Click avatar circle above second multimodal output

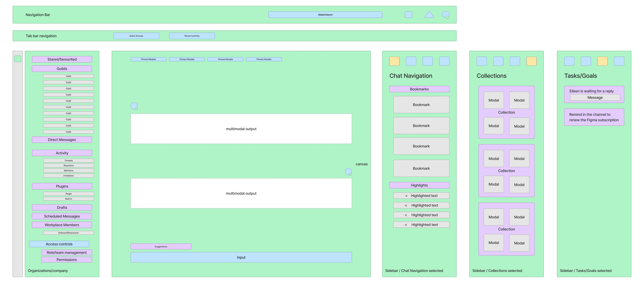click(348, 172)
